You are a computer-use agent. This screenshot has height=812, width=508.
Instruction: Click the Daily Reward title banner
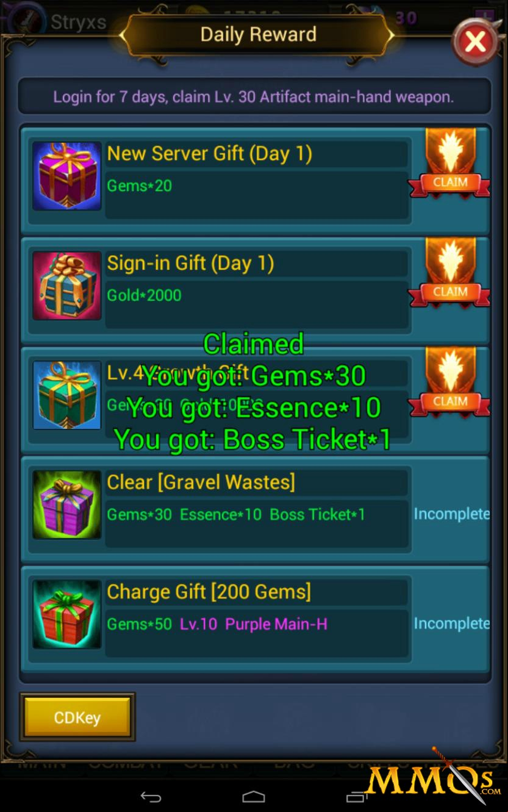coord(258,35)
